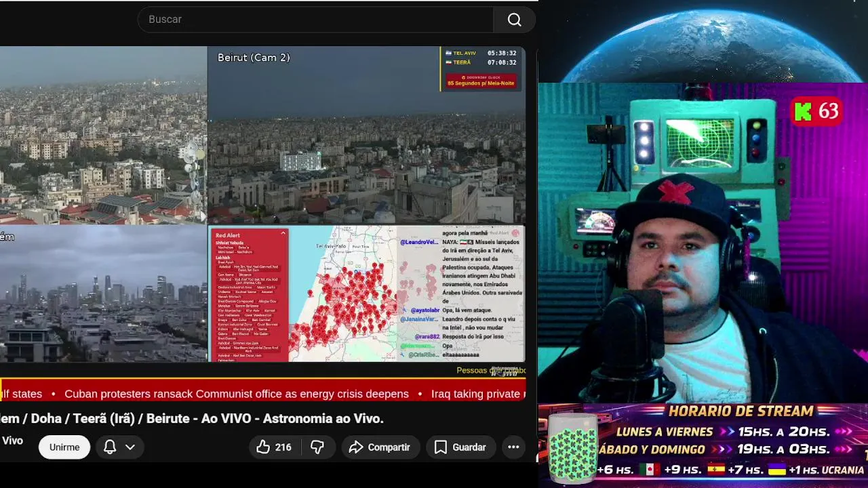Click the TEERÃ clock reading 07:08:32
Image resolution: width=868 pixels, height=488 pixels.
[481, 62]
